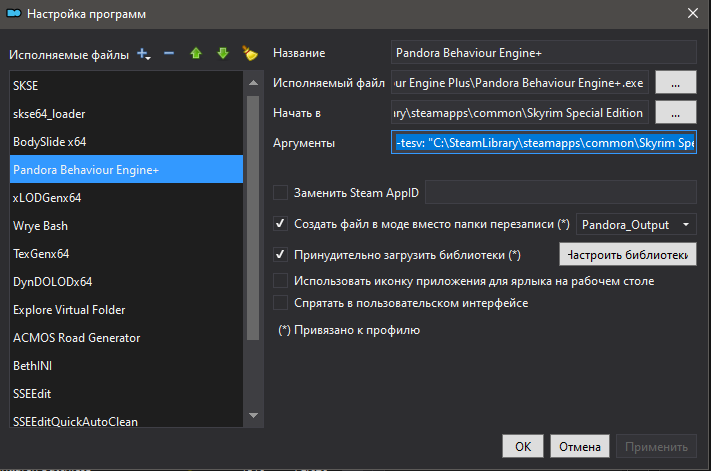Select DynDOLODx64 entry
The image size is (711, 471).
coord(127,282)
